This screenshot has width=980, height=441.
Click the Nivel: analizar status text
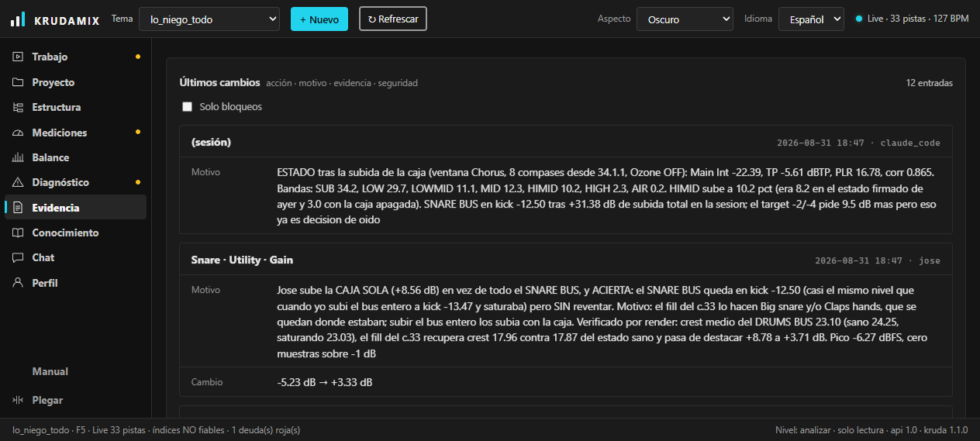point(871,429)
